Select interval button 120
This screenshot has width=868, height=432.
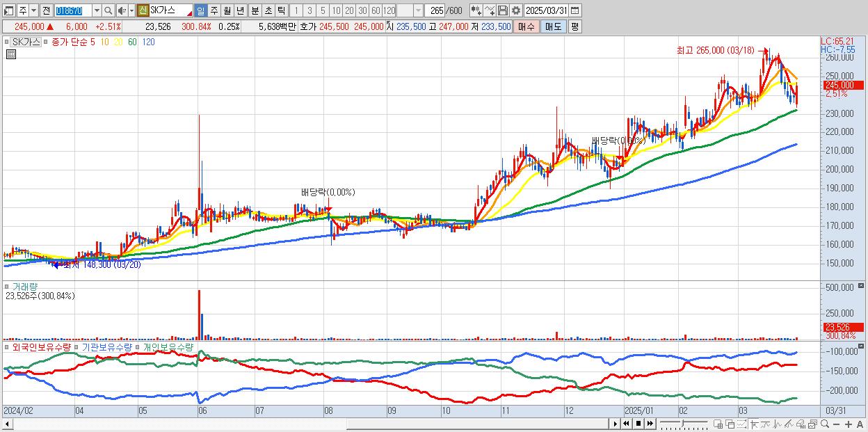tap(389, 10)
